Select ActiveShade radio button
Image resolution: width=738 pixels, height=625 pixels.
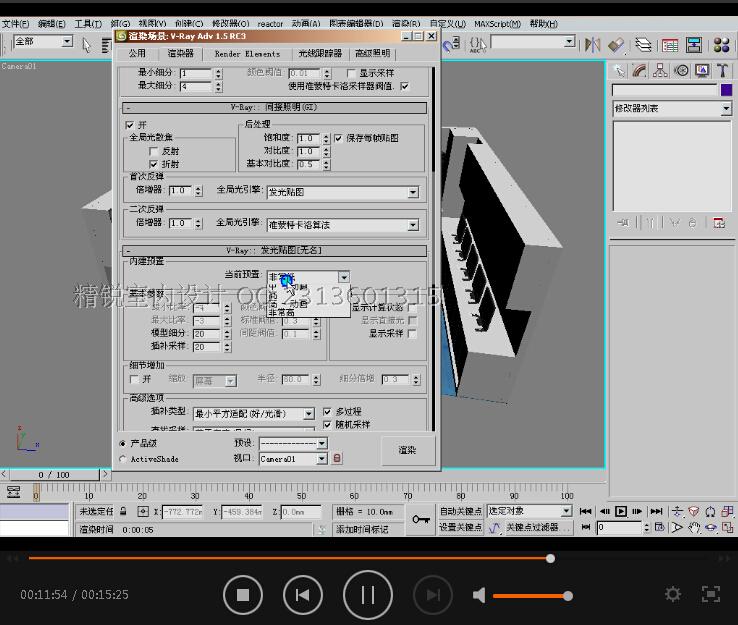click(x=123, y=459)
